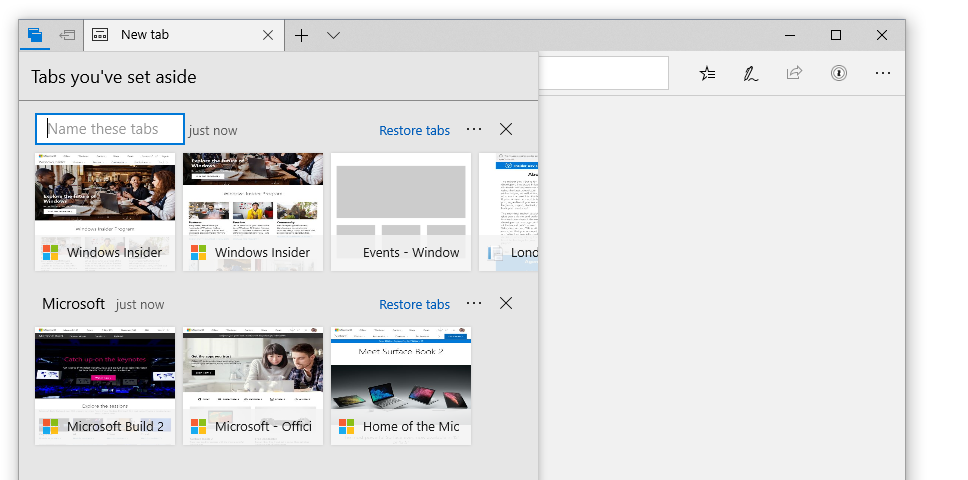Restore tabs for the unnamed group
The image size is (968, 480).
[414, 130]
